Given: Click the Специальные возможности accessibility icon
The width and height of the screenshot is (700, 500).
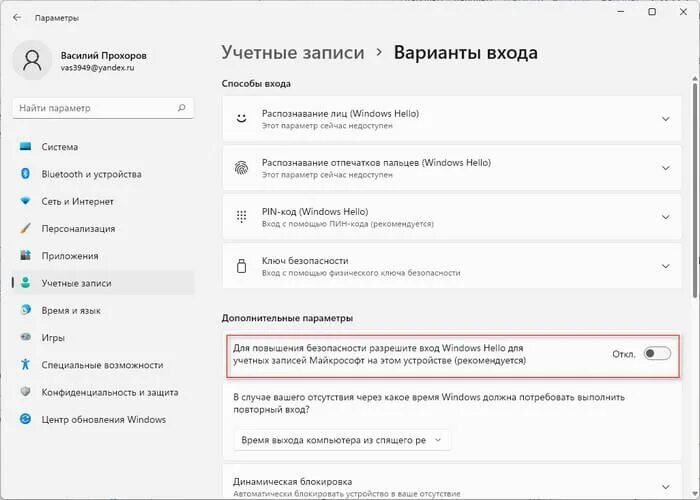Looking at the screenshot, I should click(25, 364).
